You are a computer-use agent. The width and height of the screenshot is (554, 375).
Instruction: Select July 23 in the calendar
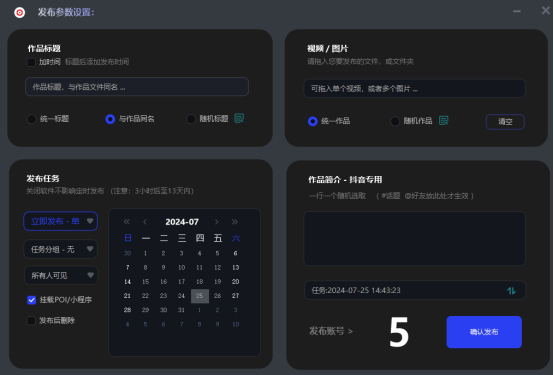[163, 296]
